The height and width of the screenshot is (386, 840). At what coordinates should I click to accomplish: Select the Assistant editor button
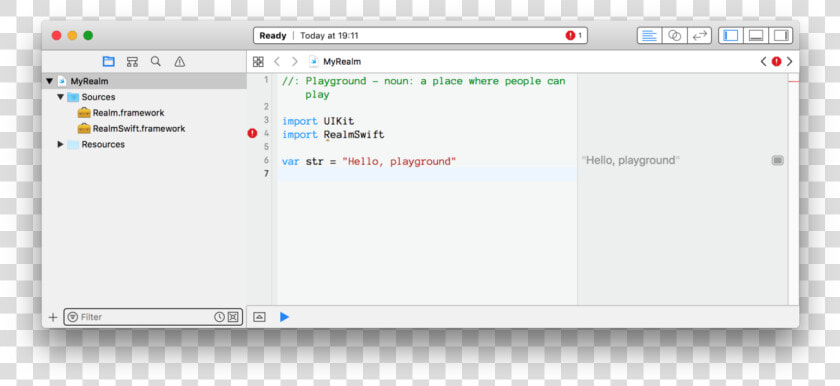click(x=674, y=35)
